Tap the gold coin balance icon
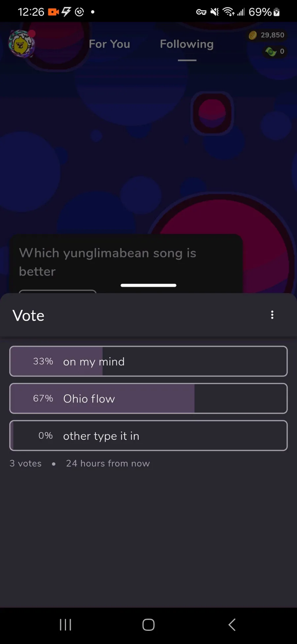 tap(253, 35)
